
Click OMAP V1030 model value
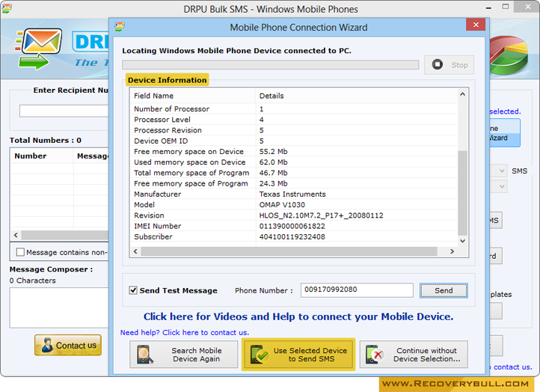pyautogui.click(x=282, y=205)
